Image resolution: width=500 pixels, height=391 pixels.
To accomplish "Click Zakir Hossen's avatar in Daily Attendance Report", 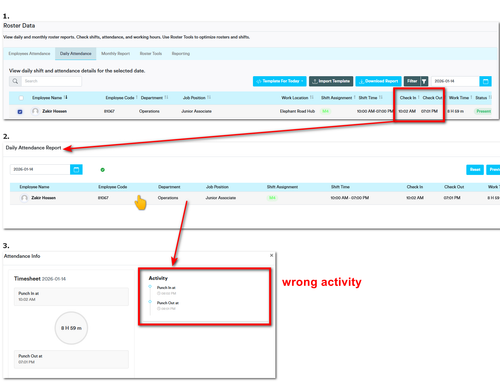I will (24, 198).
